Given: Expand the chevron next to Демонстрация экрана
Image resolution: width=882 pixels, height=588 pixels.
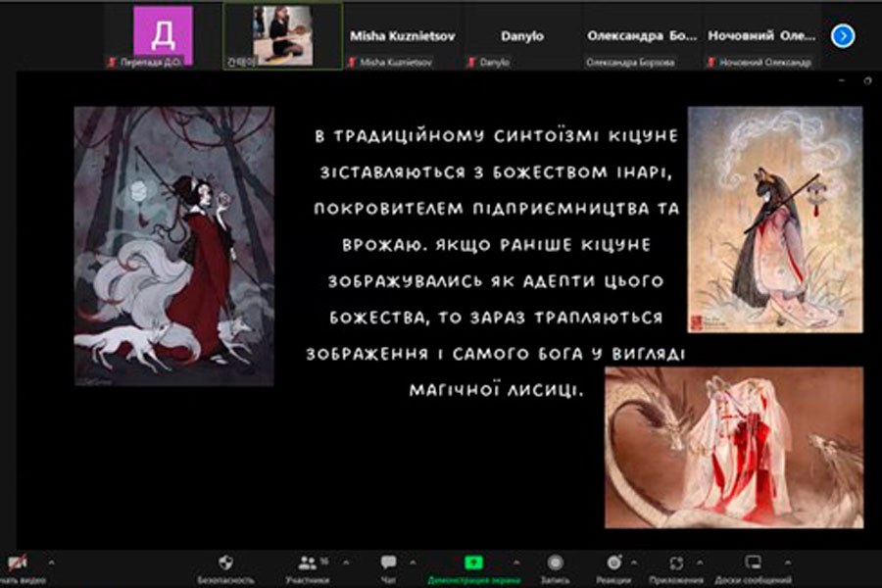Looking at the screenshot, I should 516,563.
